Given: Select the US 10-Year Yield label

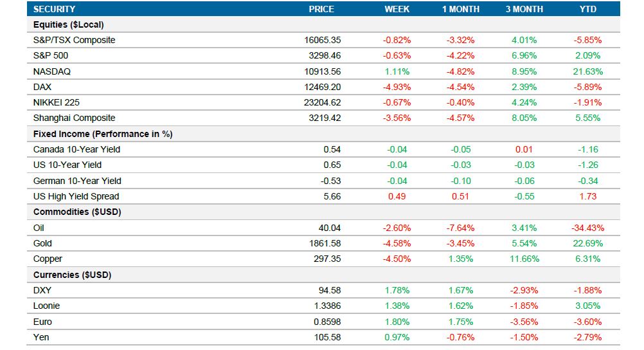Looking at the screenshot, I should pos(67,165).
